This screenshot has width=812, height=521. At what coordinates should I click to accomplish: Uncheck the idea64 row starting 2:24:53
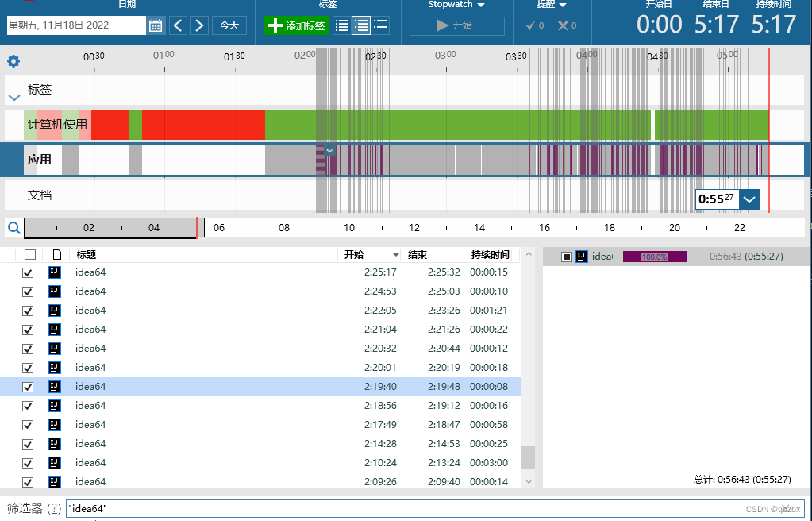click(28, 291)
